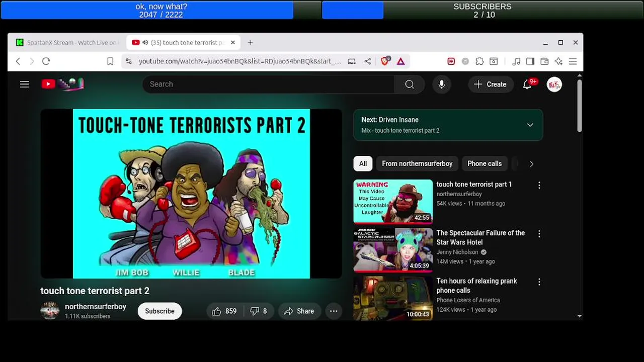Click the video player area

click(191, 194)
